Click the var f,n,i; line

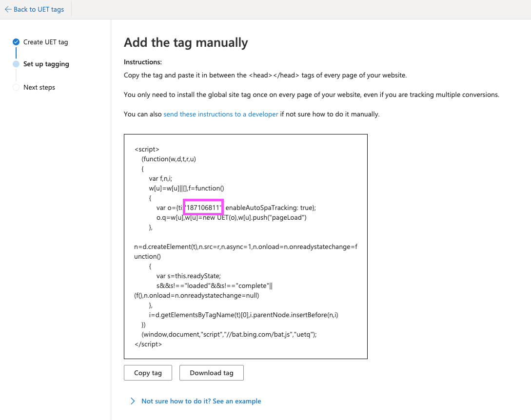point(160,178)
